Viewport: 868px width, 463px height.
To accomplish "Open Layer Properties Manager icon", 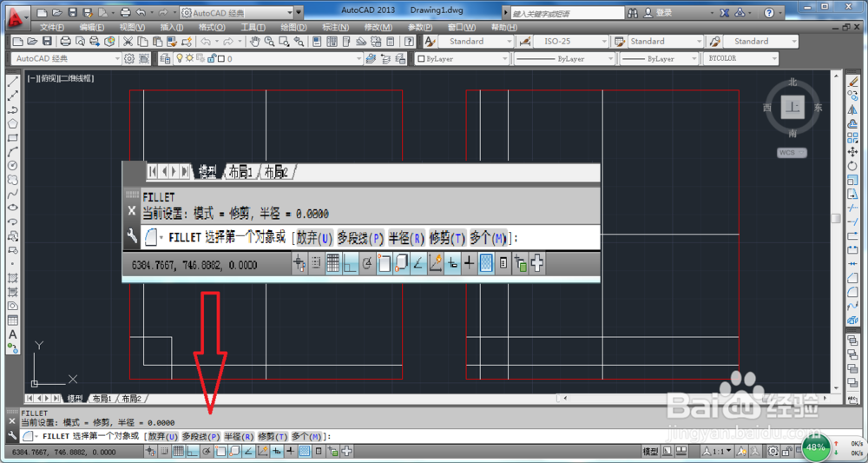I will (x=165, y=58).
